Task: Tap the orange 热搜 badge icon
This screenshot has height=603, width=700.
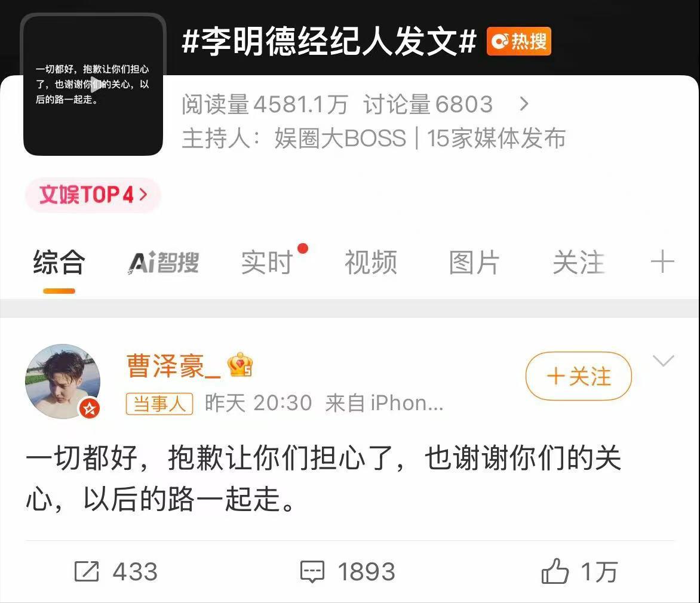Action: click(519, 42)
